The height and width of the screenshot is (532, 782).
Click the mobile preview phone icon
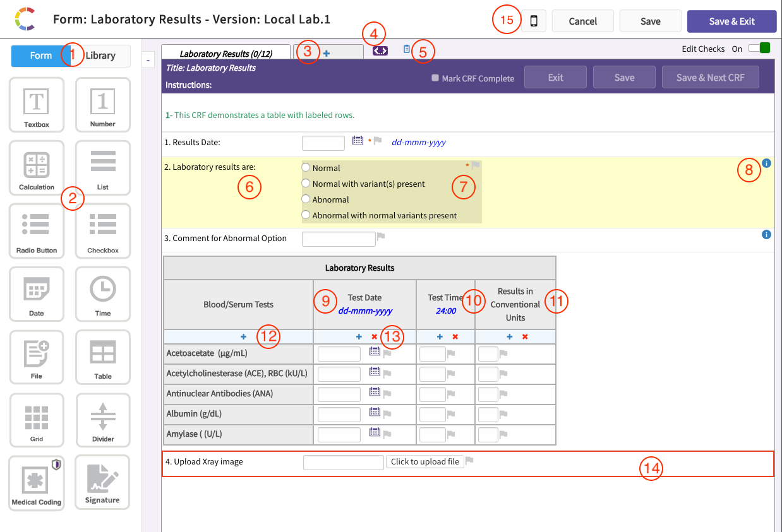(x=534, y=21)
